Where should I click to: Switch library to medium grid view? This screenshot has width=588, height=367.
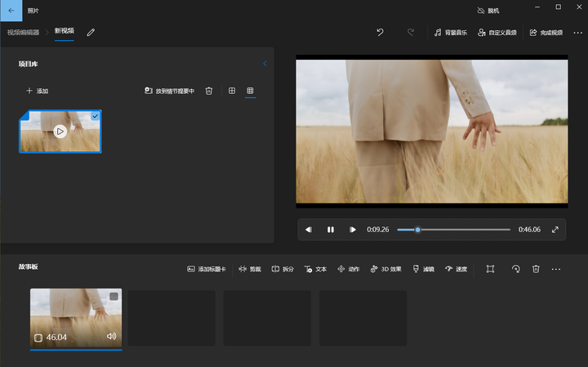pyautogui.click(x=232, y=91)
